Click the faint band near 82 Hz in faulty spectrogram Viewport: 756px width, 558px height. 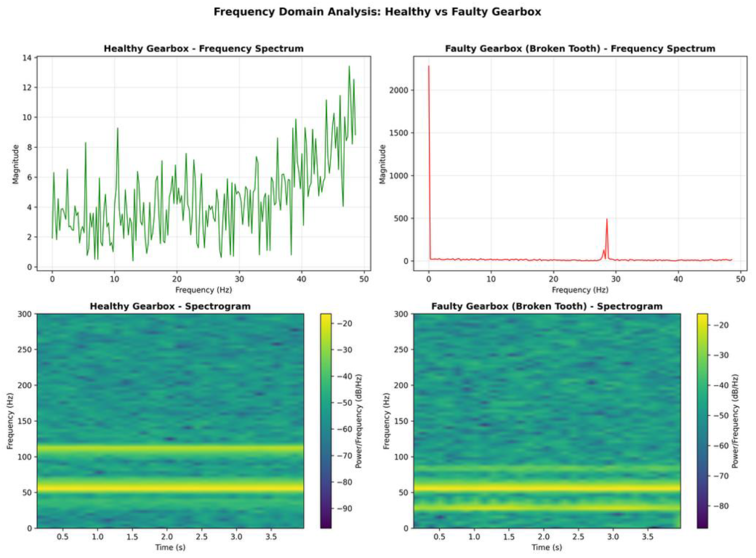click(547, 469)
